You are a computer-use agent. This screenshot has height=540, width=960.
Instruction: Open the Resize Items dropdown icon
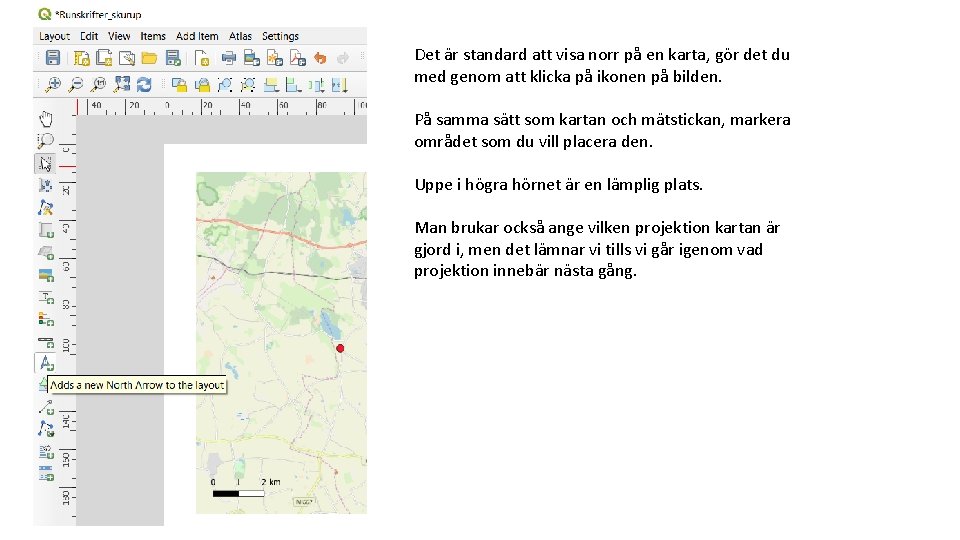click(339, 84)
